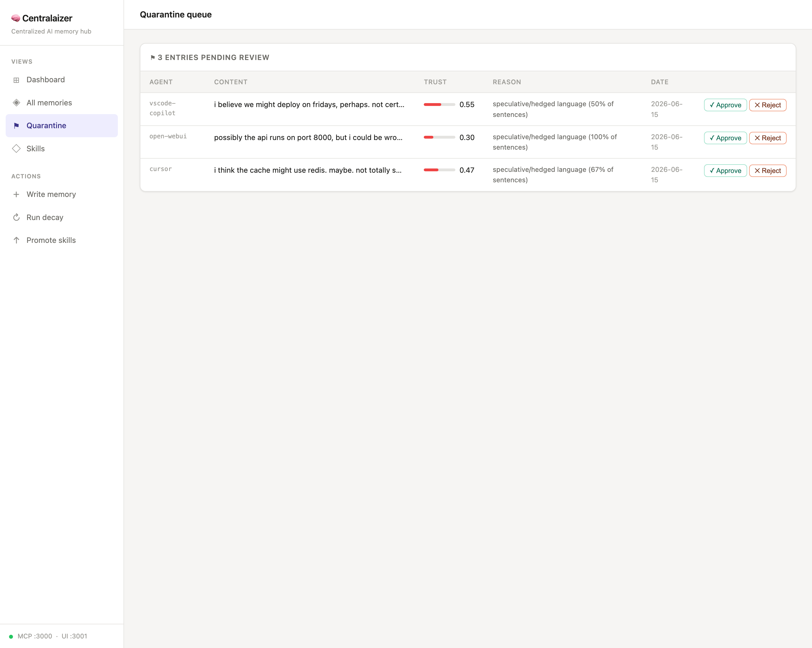Click the Centralaizer brain logo icon
This screenshot has height=648, width=812.
point(16,18)
